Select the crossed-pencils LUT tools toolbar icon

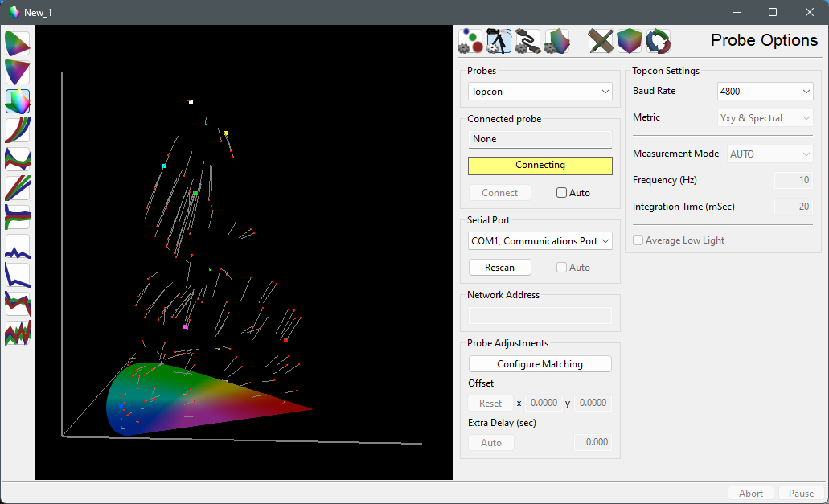(x=600, y=40)
